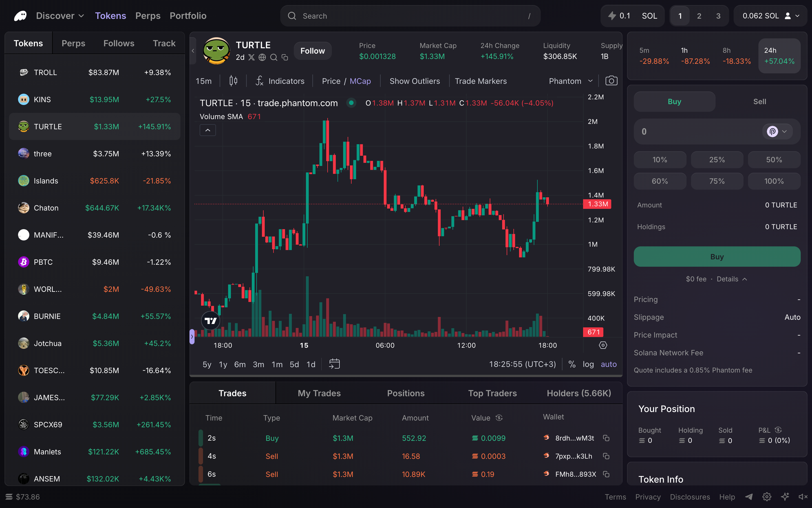Select 100% amount preset

(x=774, y=181)
